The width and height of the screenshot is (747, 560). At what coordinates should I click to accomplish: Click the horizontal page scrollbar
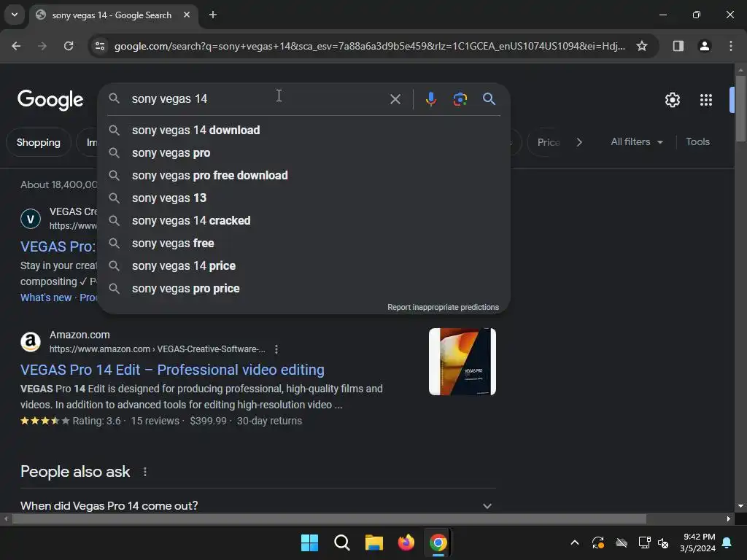(329, 518)
